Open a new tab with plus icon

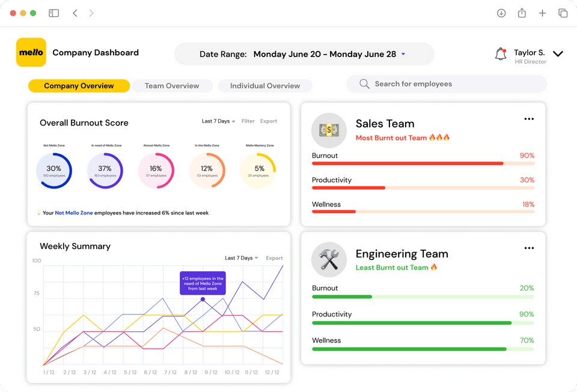(542, 13)
